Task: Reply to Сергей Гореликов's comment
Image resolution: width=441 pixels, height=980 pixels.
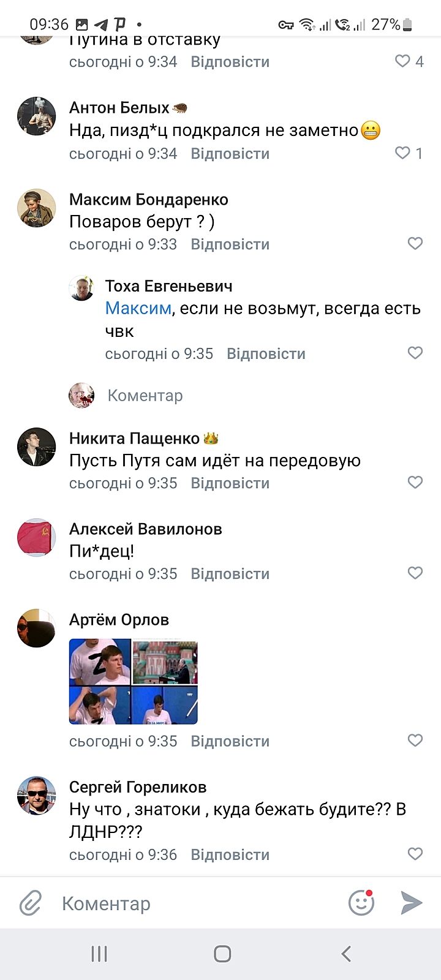Action: pos(230,855)
